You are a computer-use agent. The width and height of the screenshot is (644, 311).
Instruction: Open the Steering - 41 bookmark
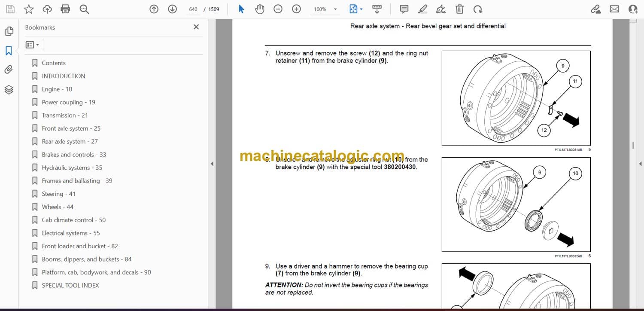pos(58,194)
